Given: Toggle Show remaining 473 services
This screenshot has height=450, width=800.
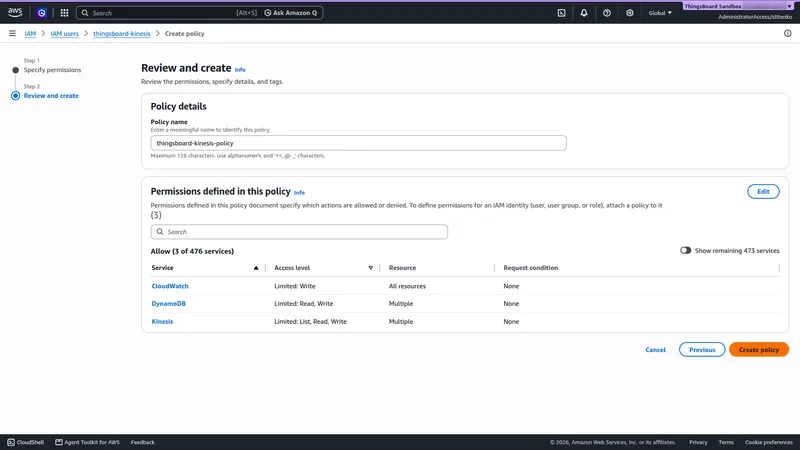Looking at the screenshot, I should click(685, 251).
